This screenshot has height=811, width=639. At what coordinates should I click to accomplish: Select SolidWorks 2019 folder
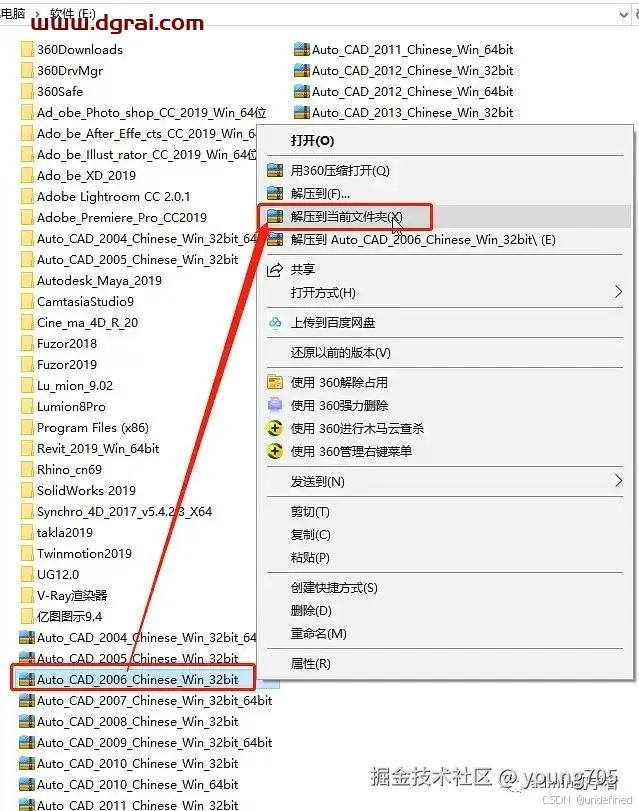pos(79,491)
